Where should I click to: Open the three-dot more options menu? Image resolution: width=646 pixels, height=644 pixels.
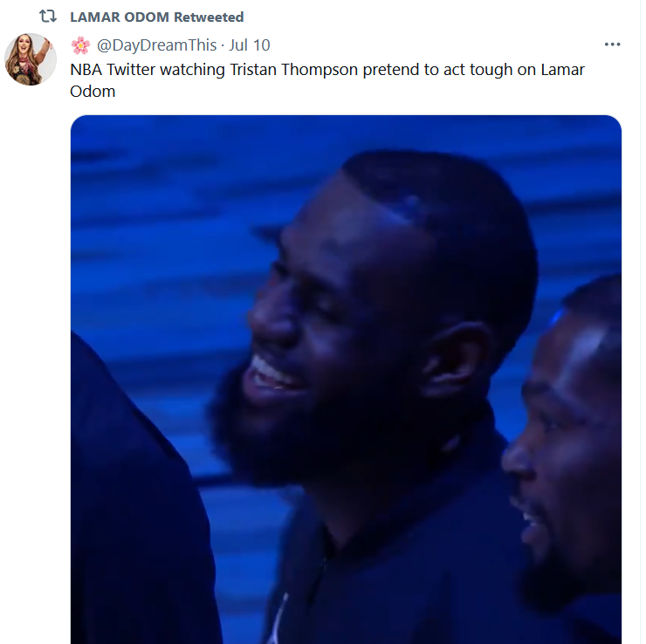(x=612, y=45)
